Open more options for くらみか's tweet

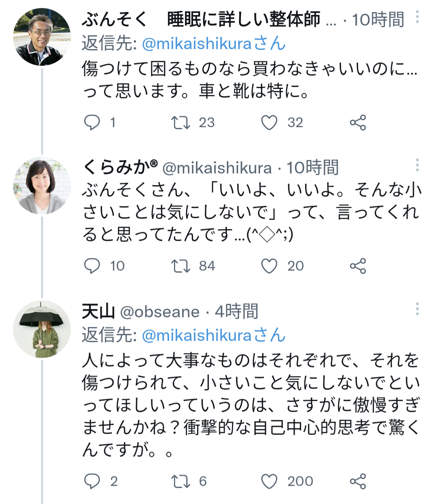point(417,165)
